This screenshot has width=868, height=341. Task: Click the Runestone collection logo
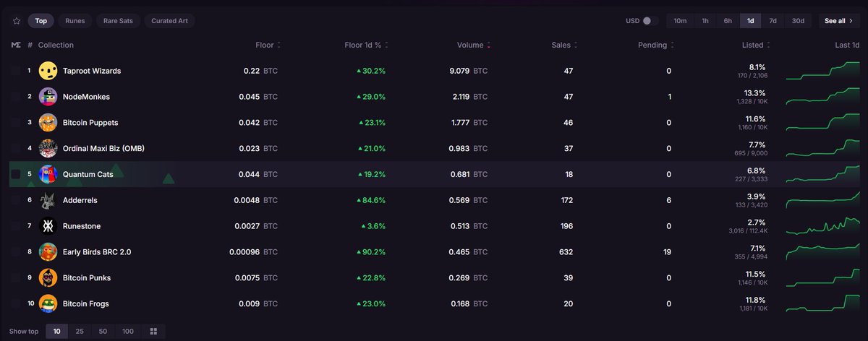pos(48,226)
